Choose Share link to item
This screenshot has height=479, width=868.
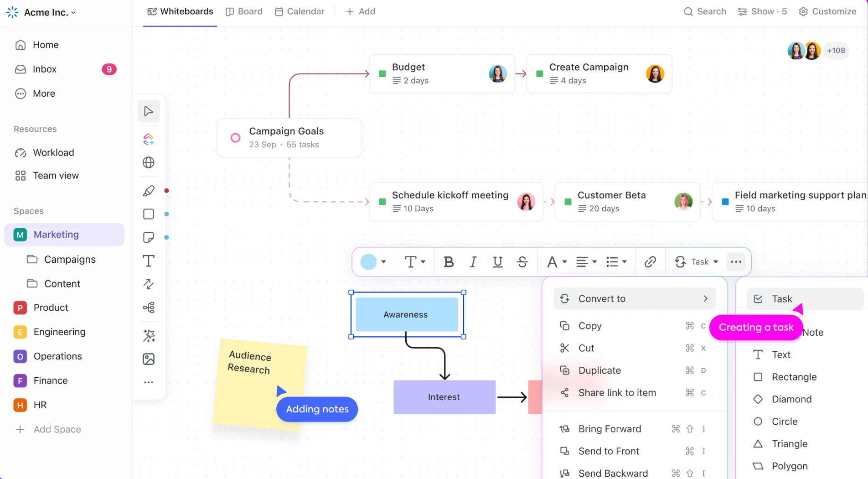pos(635,393)
